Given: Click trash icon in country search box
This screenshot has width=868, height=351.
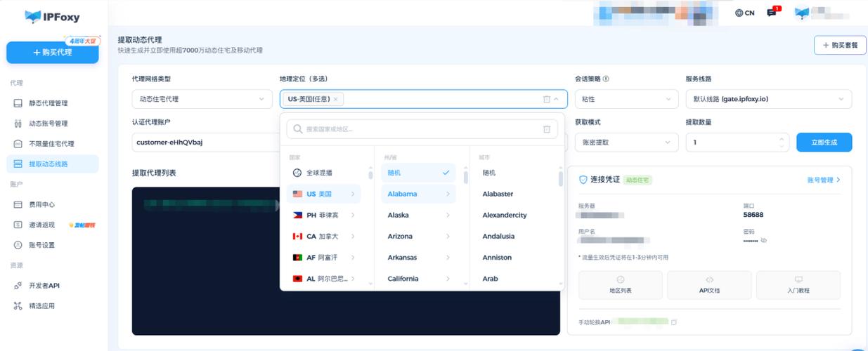Looking at the screenshot, I should 547,129.
